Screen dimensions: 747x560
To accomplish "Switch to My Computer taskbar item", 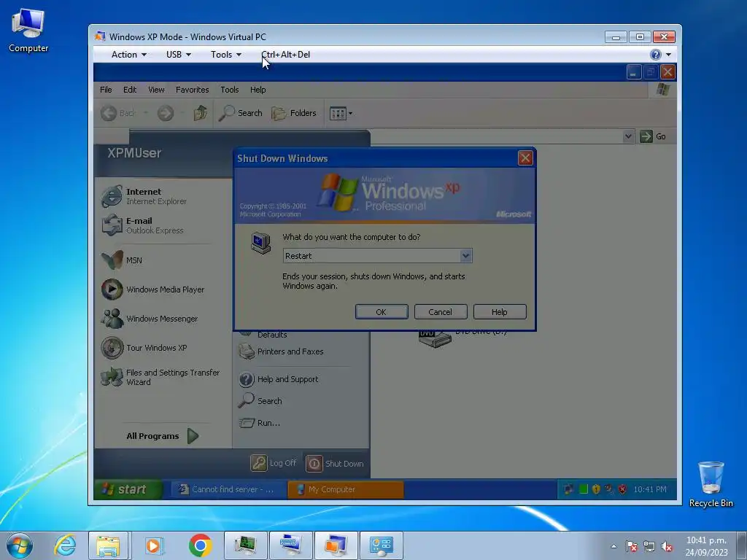I will click(x=345, y=489).
